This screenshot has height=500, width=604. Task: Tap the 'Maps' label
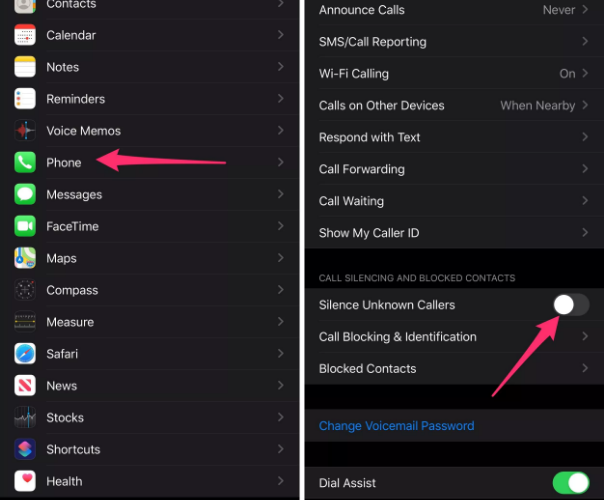[x=62, y=258]
